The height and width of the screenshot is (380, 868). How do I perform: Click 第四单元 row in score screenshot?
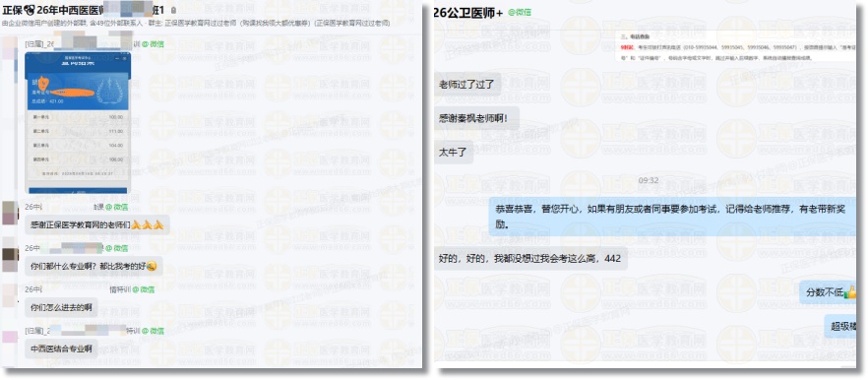coord(78,158)
